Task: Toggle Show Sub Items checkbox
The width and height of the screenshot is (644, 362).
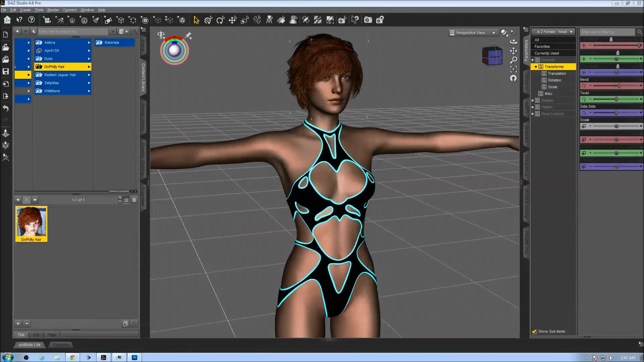Action: click(x=534, y=331)
